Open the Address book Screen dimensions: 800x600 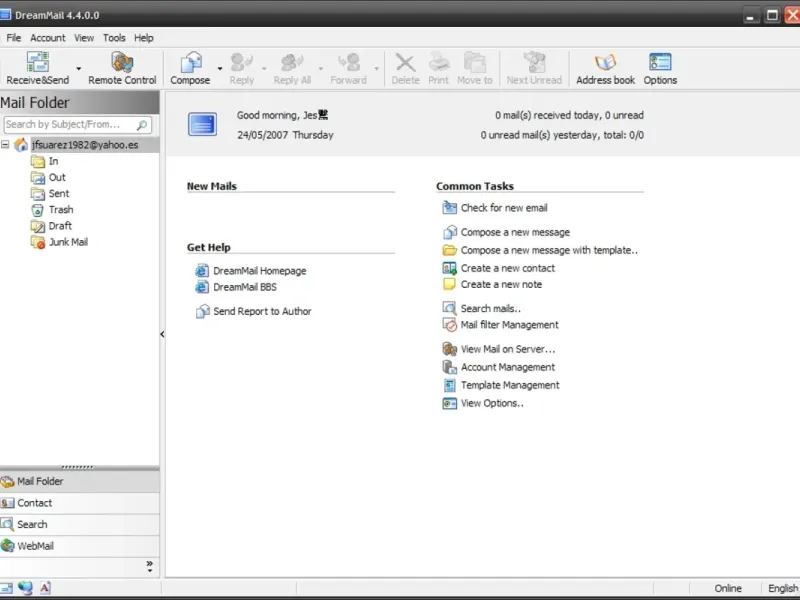[605, 63]
